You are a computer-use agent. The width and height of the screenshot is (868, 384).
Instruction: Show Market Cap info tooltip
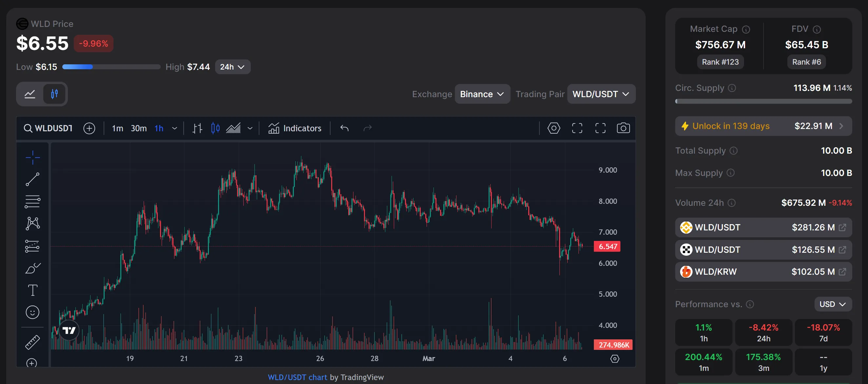pyautogui.click(x=746, y=29)
